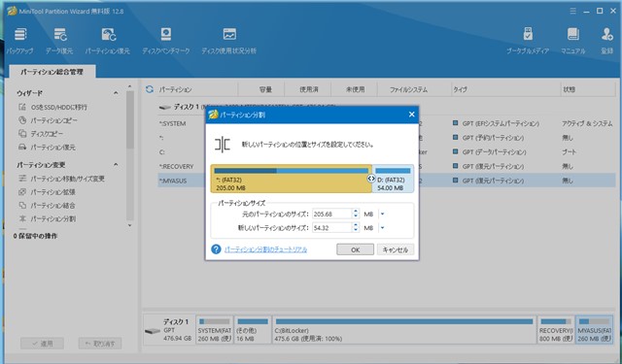This screenshot has height=364, width=622.
Task: Collapse the ウィザード section
Action: tap(116, 93)
